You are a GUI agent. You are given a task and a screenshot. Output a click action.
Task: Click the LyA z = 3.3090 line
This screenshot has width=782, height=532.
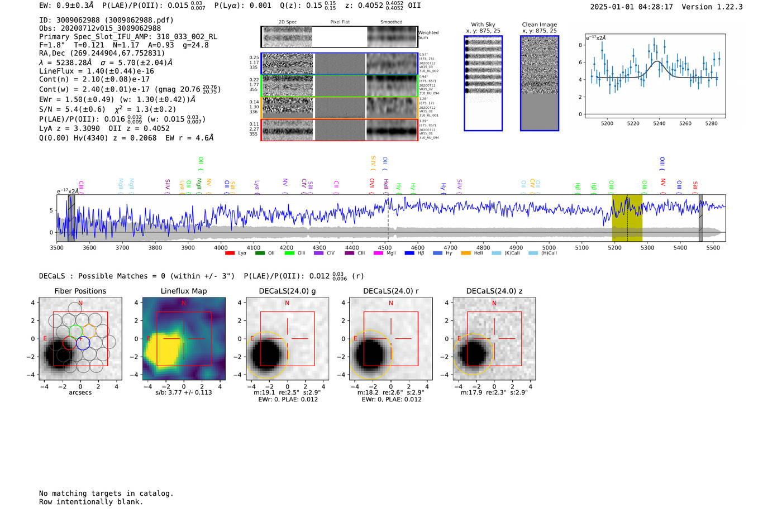point(104,128)
